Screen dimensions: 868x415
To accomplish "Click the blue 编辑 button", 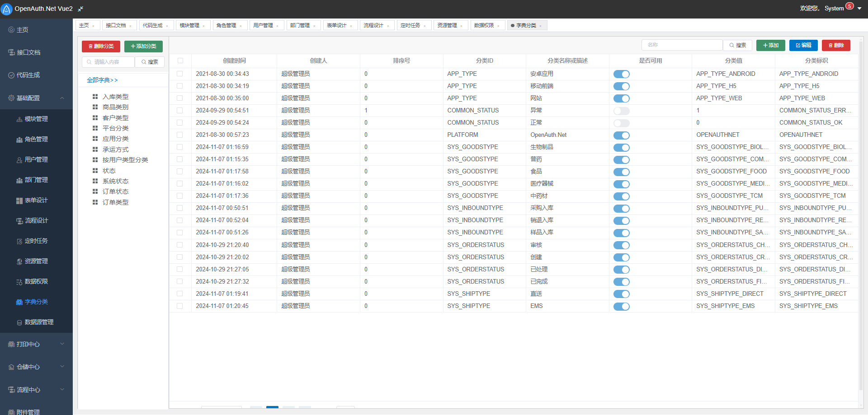I will pos(803,45).
